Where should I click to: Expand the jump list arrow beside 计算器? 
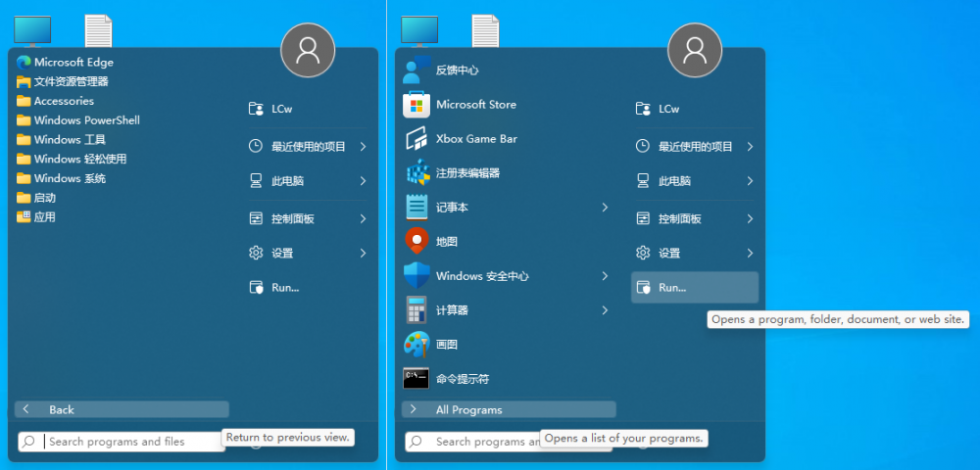click(x=605, y=310)
